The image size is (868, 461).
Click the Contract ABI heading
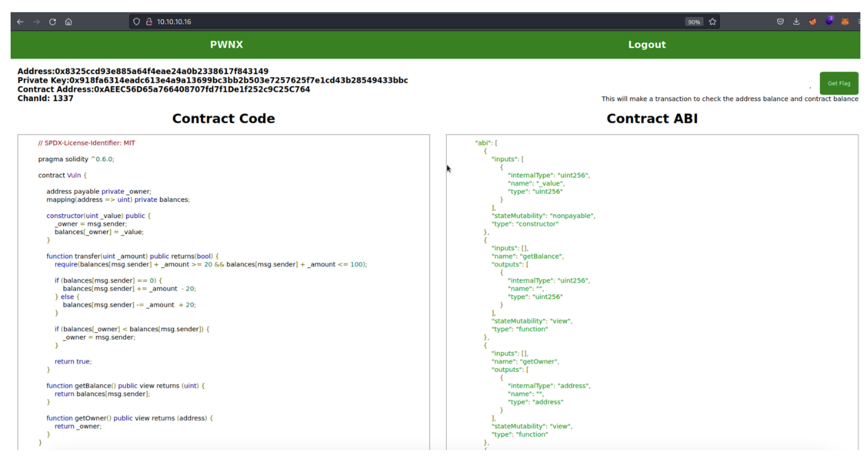click(652, 119)
